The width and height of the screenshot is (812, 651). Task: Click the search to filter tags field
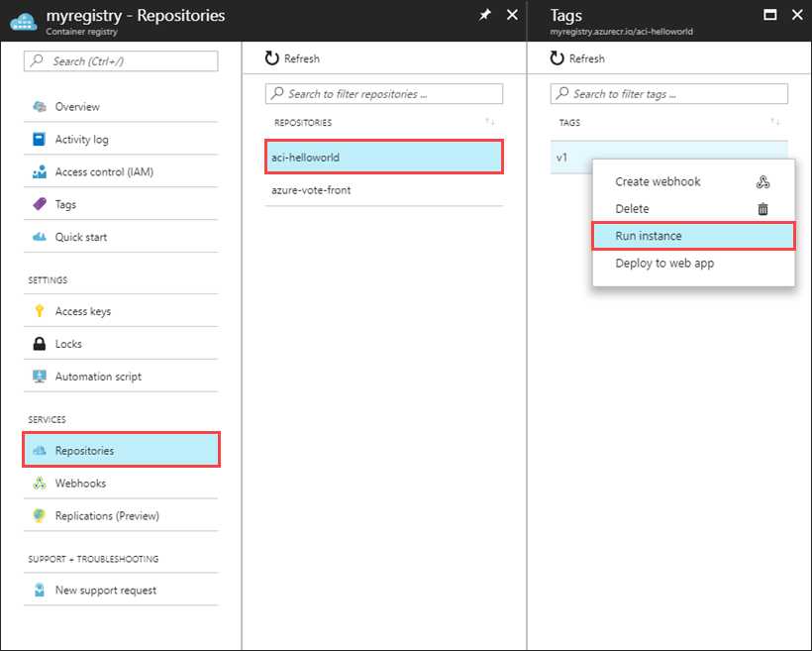[x=668, y=93]
